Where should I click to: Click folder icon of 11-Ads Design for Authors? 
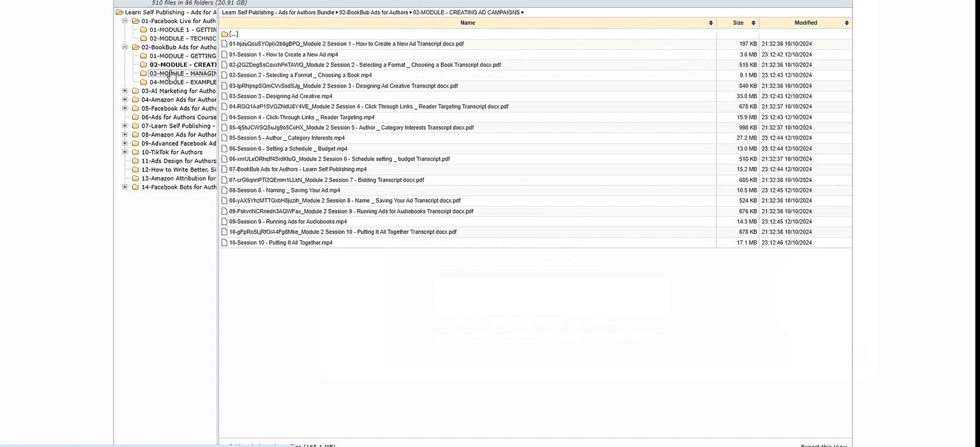coord(135,161)
